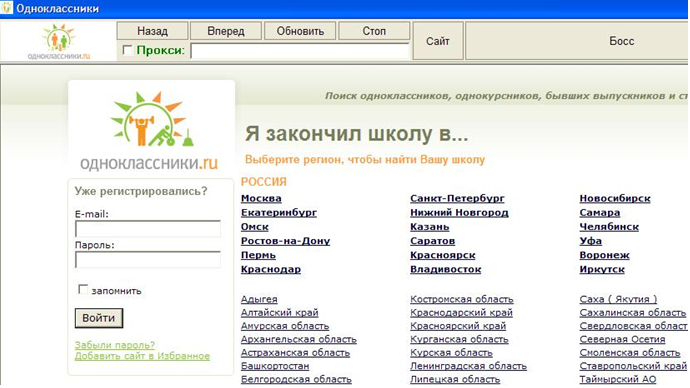Open the Северная Осетия region link
The image size is (690, 388).
[x=622, y=339]
